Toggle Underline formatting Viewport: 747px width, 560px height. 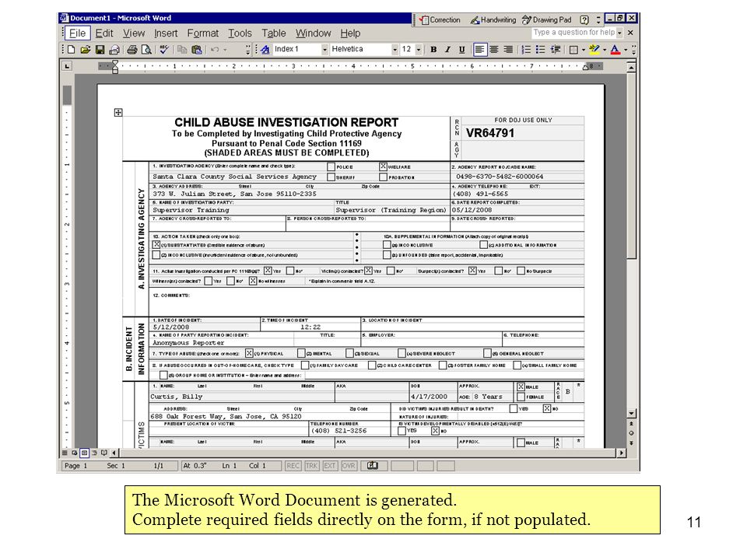461,50
